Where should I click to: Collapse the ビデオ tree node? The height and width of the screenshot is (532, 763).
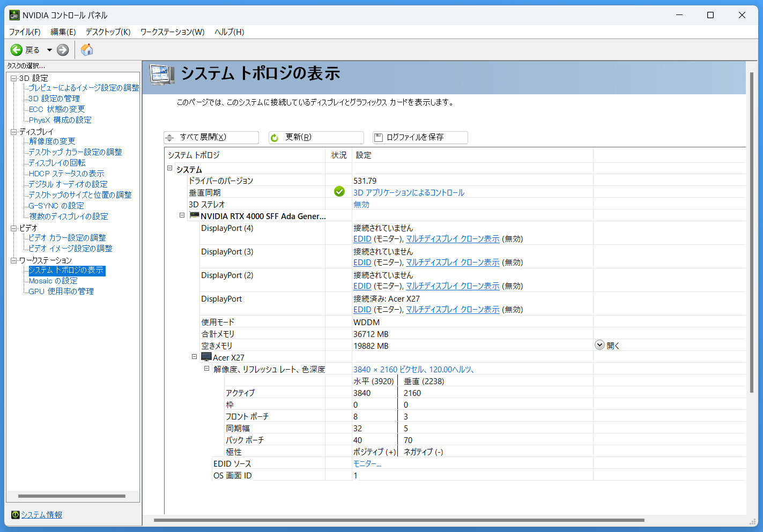(14, 228)
